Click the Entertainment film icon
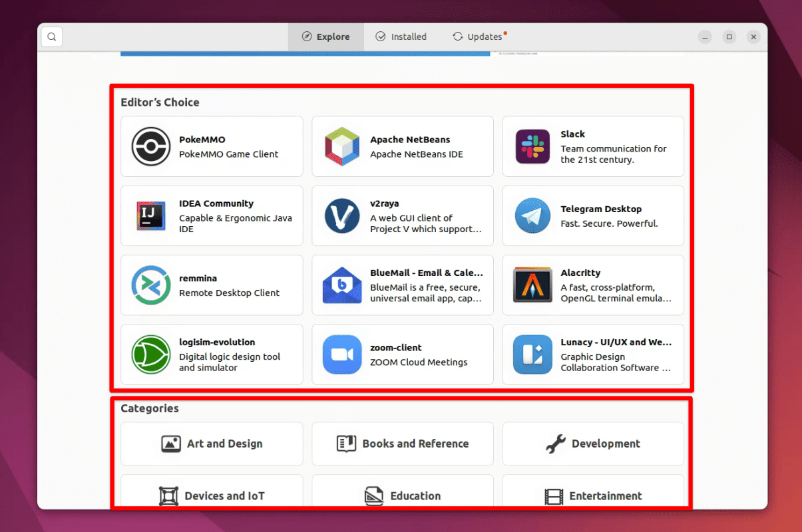802x532 pixels. (x=554, y=496)
